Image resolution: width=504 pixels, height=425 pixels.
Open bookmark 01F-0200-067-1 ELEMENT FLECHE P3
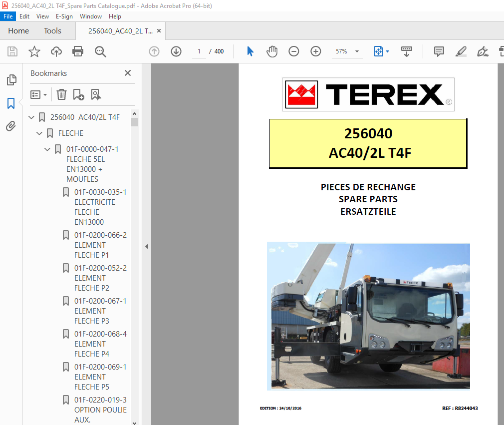(x=100, y=311)
